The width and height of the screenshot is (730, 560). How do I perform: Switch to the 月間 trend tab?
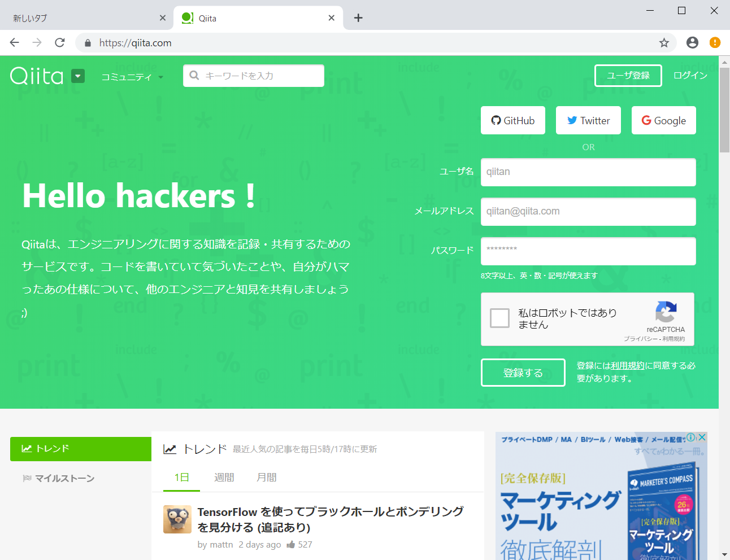[266, 477]
